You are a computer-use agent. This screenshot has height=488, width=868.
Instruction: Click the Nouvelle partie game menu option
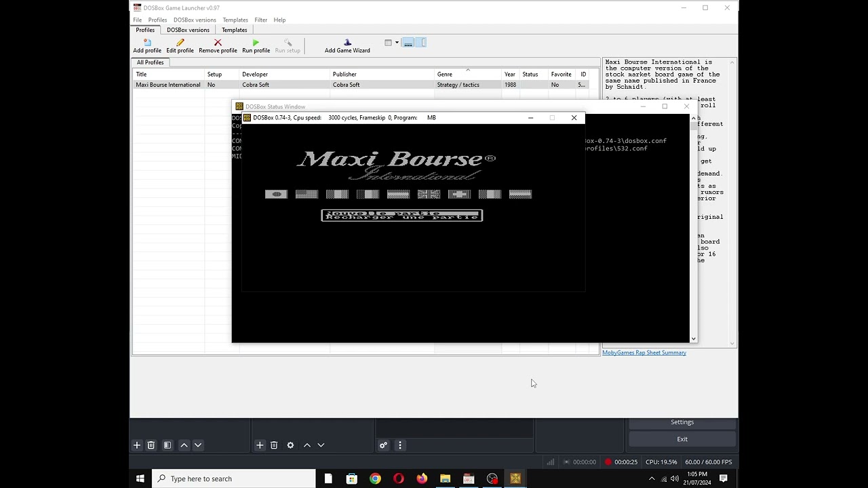[401, 213]
